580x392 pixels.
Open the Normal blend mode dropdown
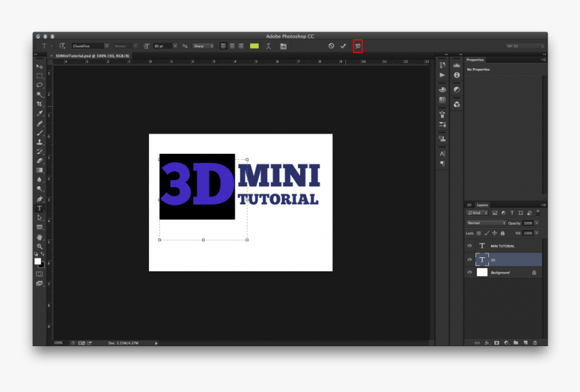pyautogui.click(x=486, y=223)
